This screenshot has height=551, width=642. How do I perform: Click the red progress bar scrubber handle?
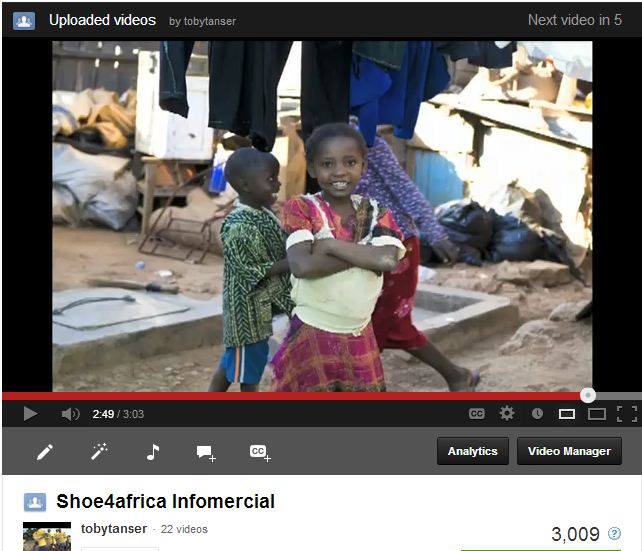[588, 395]
